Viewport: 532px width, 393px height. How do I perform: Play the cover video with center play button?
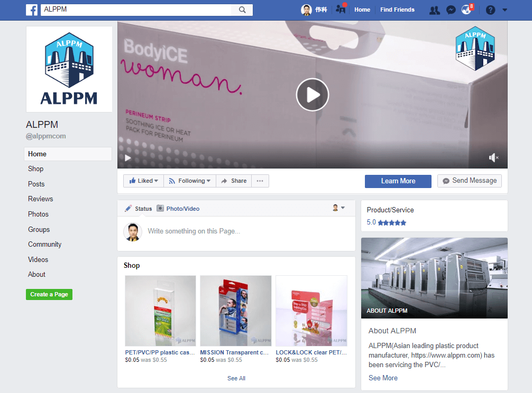313,95
